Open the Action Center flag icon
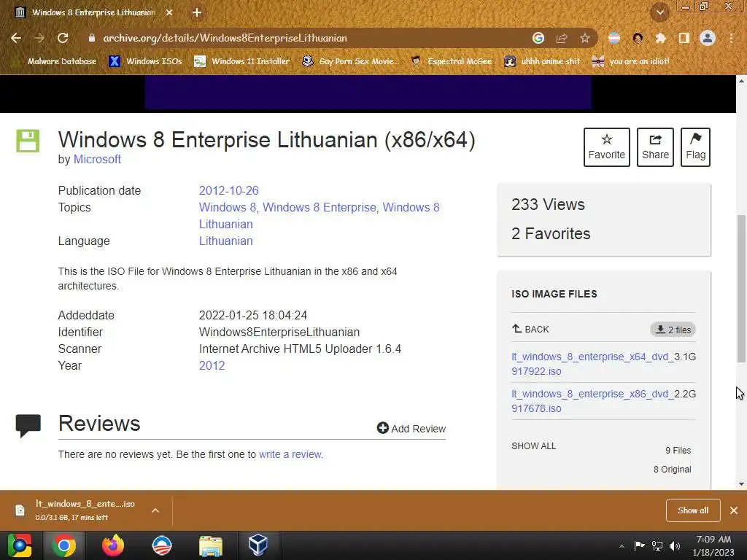747x560 pixels. tap(639, 545)
